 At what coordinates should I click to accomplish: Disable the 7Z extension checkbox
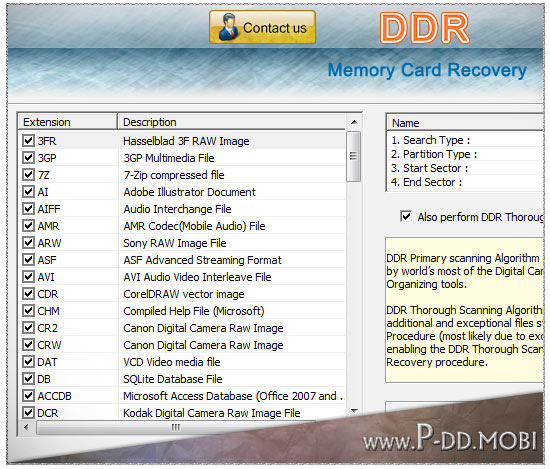[28, 175]
